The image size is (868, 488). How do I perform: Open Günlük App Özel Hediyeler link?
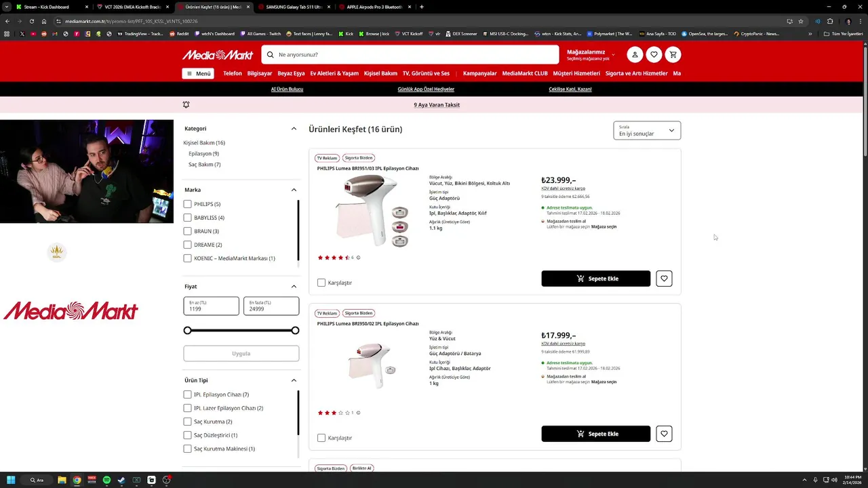pyautogui.click(x=426, y=89)
